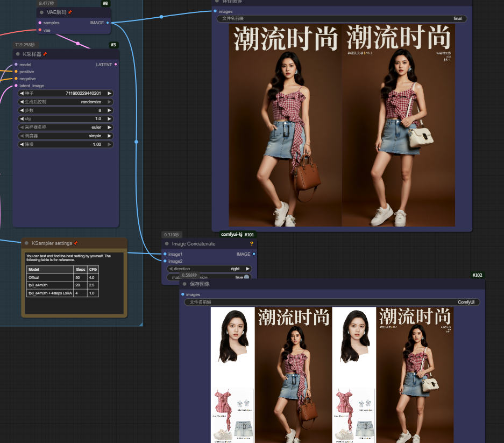
Task: Click the 'Offical' cell in the settings table
Action: tap(50, 277)
